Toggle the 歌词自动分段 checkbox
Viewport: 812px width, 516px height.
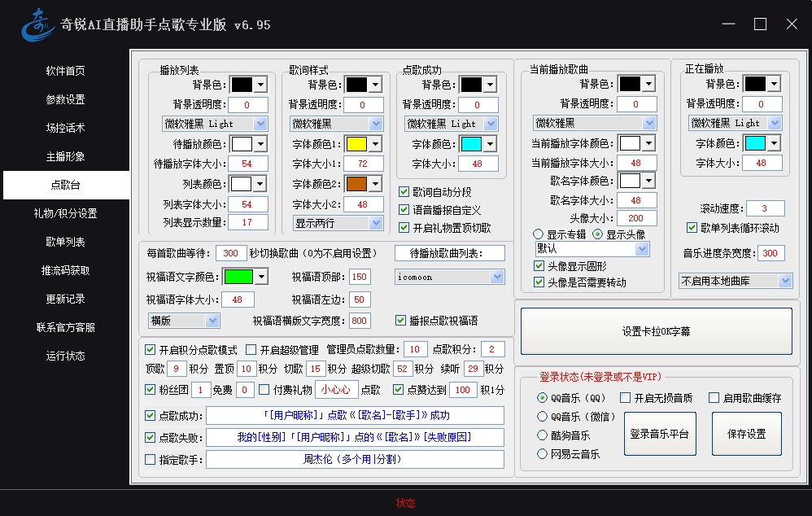404,192
